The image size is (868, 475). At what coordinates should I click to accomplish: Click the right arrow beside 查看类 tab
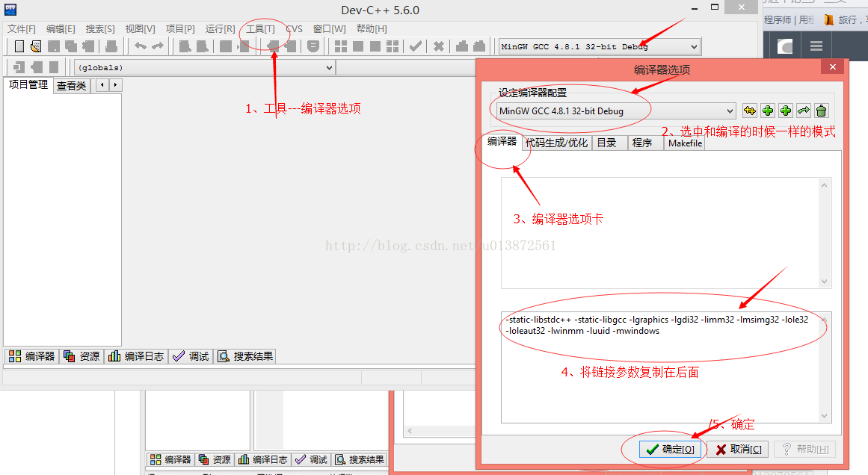115,85
